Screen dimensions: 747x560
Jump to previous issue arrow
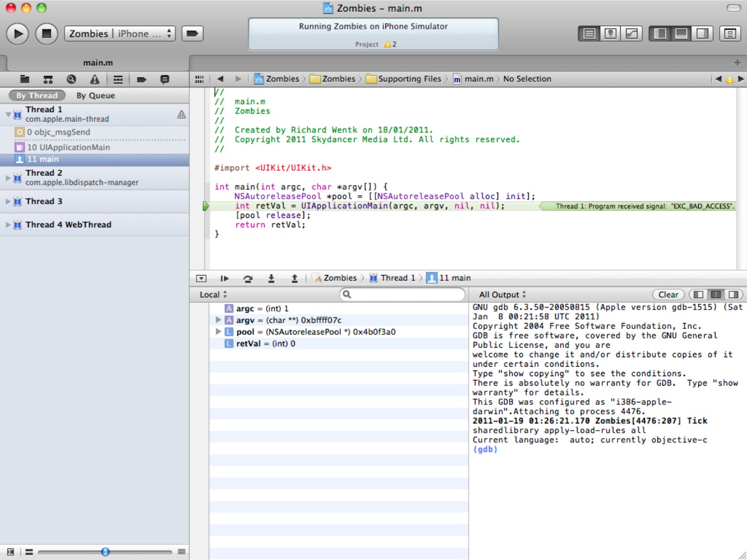pos(718,79)
